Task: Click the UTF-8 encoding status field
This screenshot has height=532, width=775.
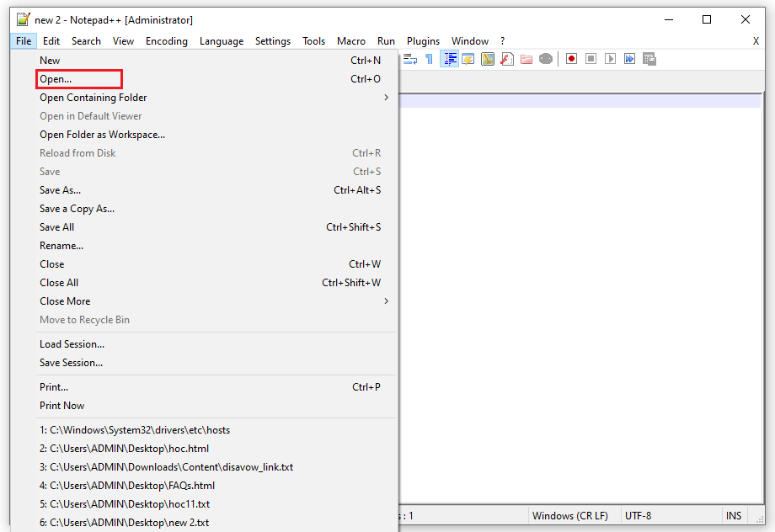Action: pos(638,515)
